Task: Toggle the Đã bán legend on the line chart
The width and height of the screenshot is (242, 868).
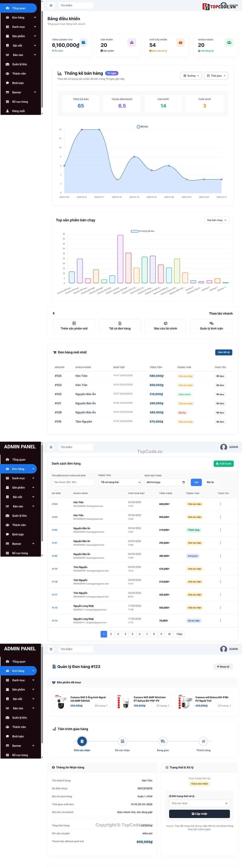Action: [142, 127]
